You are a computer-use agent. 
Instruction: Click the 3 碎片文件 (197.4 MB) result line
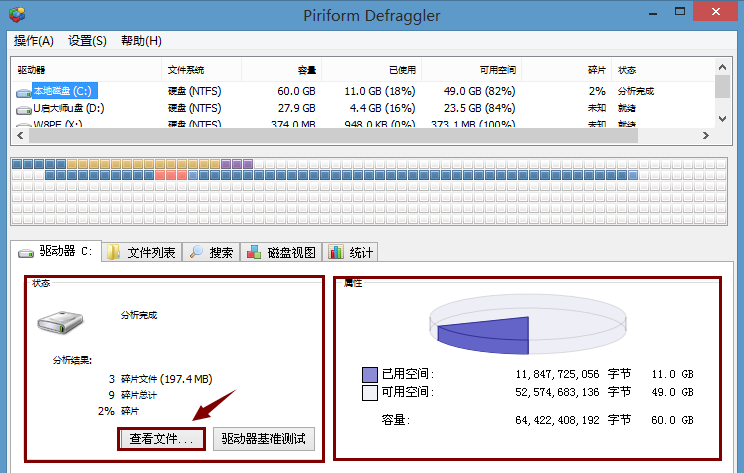click(x=160, y=379)
